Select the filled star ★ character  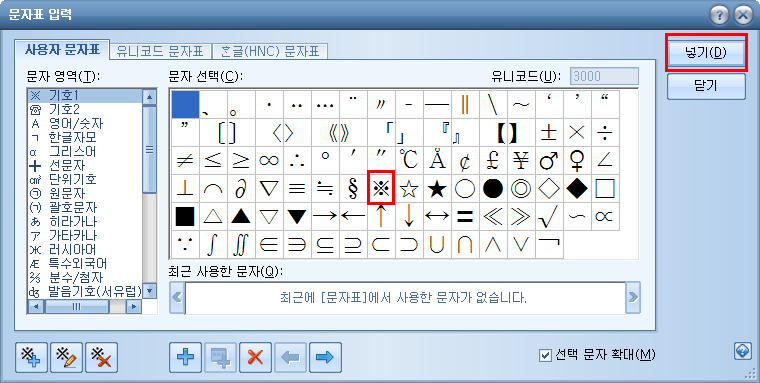[x=437, y=189]
